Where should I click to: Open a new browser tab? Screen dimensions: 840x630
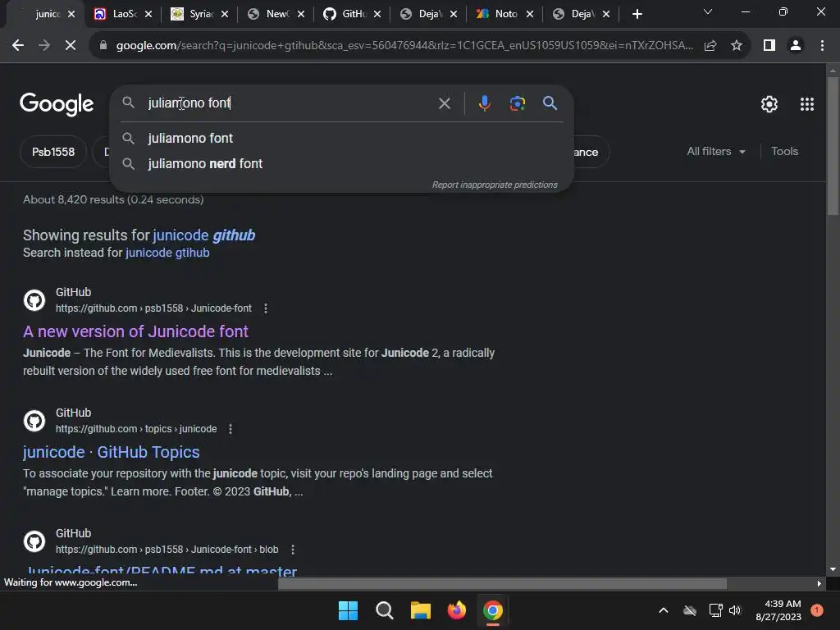[x=637, y=14]
